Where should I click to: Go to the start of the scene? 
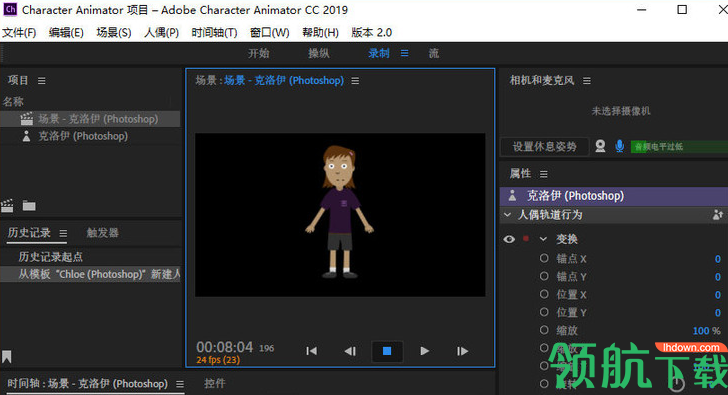(x=312, y=351)
